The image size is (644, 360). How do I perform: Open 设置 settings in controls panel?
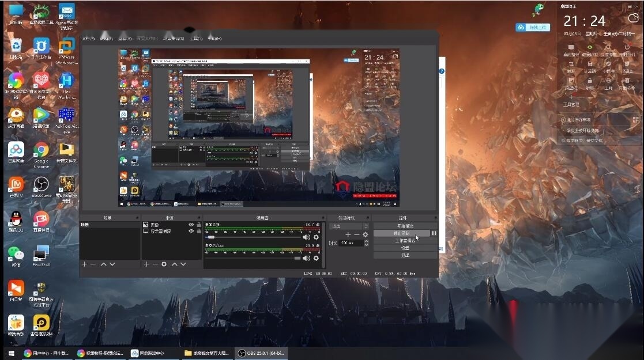tap(405, 248)
